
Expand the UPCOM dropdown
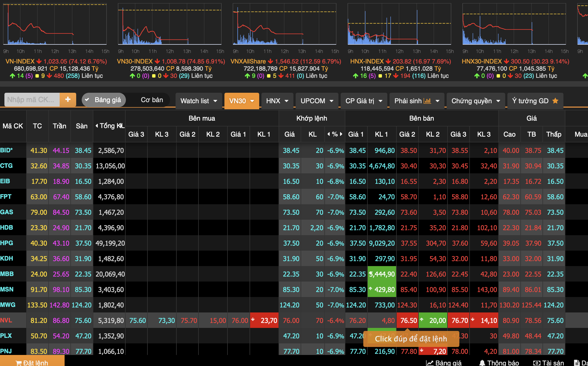pyautogui.click(x=317, y=101)
